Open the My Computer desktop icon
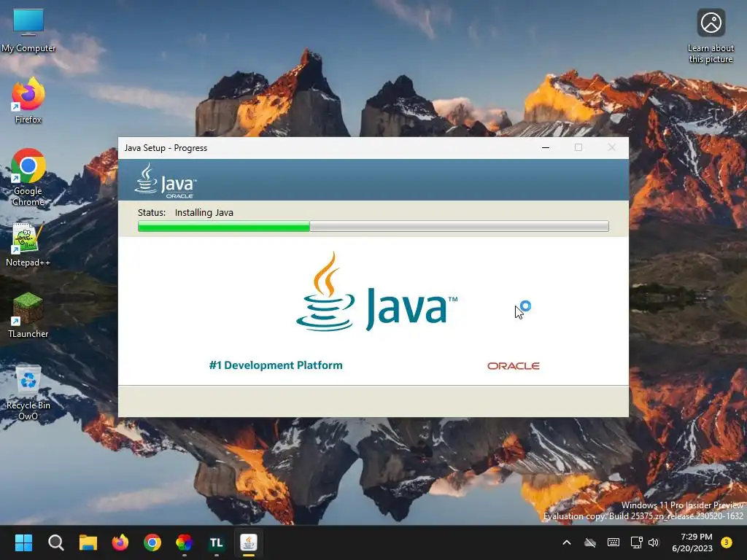 click(28, 31)
